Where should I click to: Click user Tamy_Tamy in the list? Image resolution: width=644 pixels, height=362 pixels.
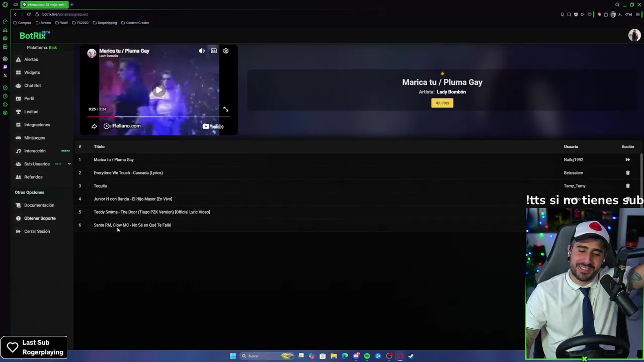click(x=575, y=186)
